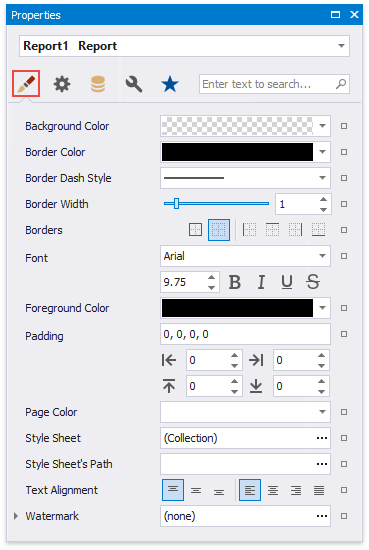Close the Properties panel
369x550 pixels.
click(x=354, y=14)
